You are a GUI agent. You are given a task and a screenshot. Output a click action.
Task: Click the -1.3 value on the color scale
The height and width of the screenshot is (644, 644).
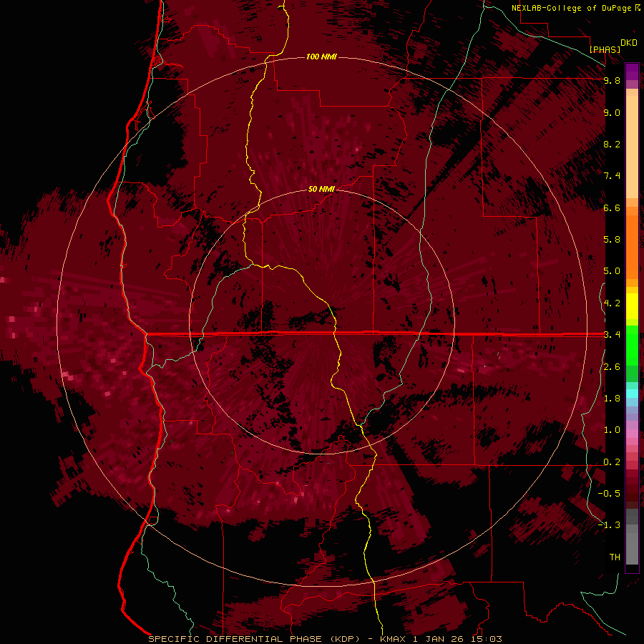[609, 525]
